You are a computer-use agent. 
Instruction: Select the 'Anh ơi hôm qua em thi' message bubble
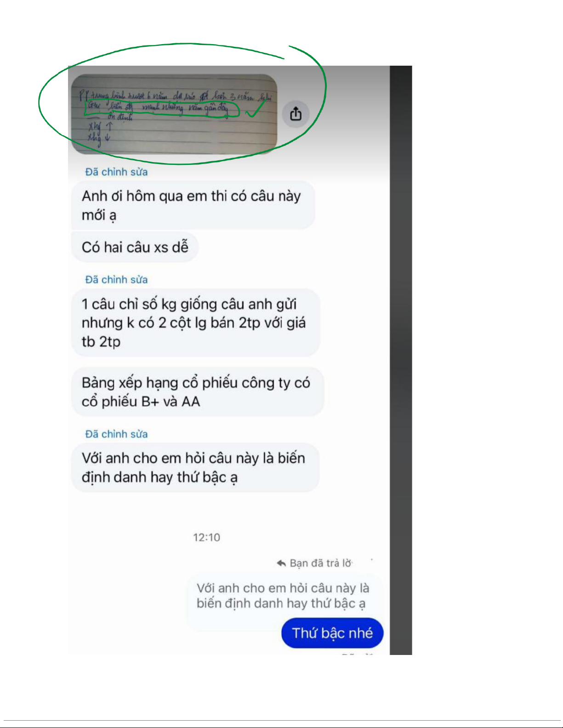193,205
